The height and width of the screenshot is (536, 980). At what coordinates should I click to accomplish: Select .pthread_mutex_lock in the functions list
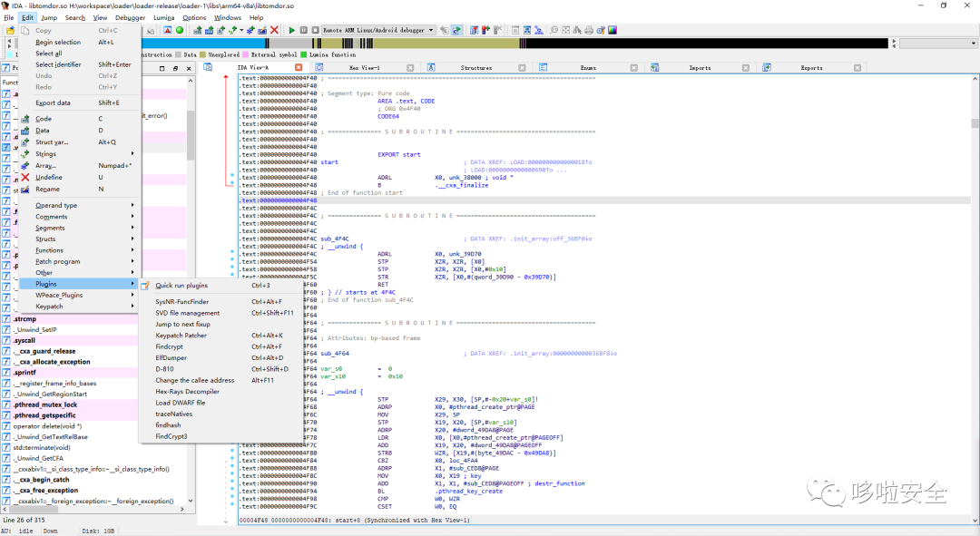click(45, 404)
